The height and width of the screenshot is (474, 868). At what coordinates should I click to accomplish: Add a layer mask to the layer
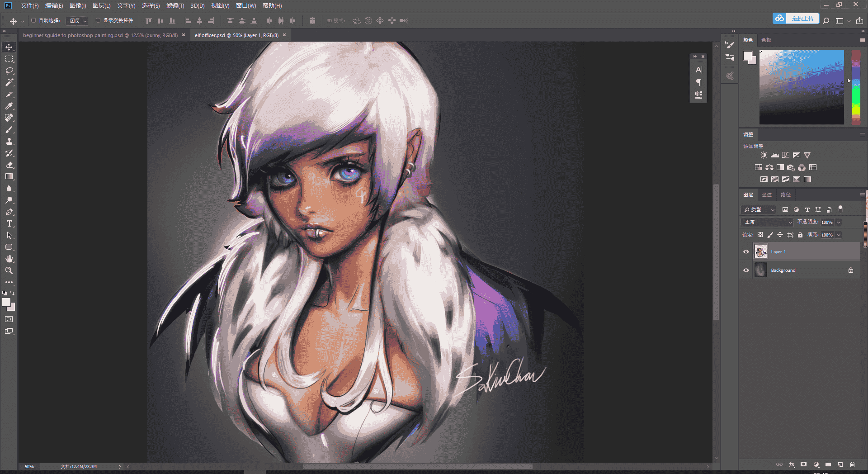click(x=803, y=465)
